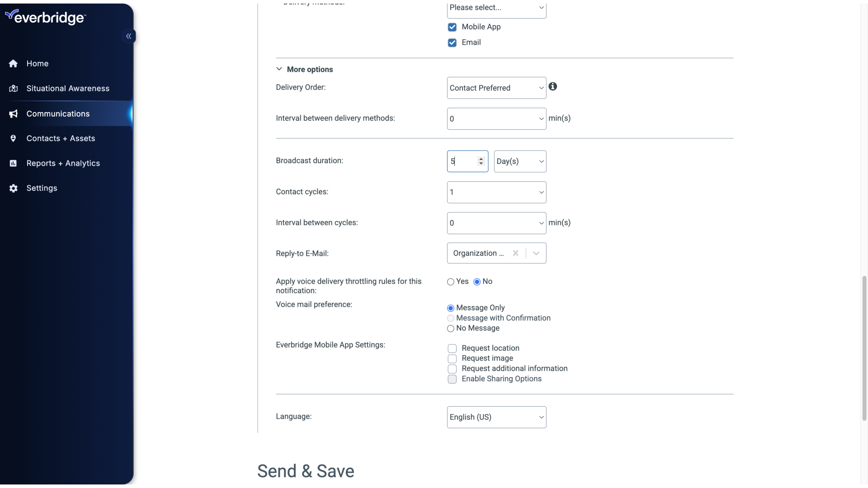This screenshot has height=488, width=868.
Task: Open the Communications section
Action: [x=57, y=113]
